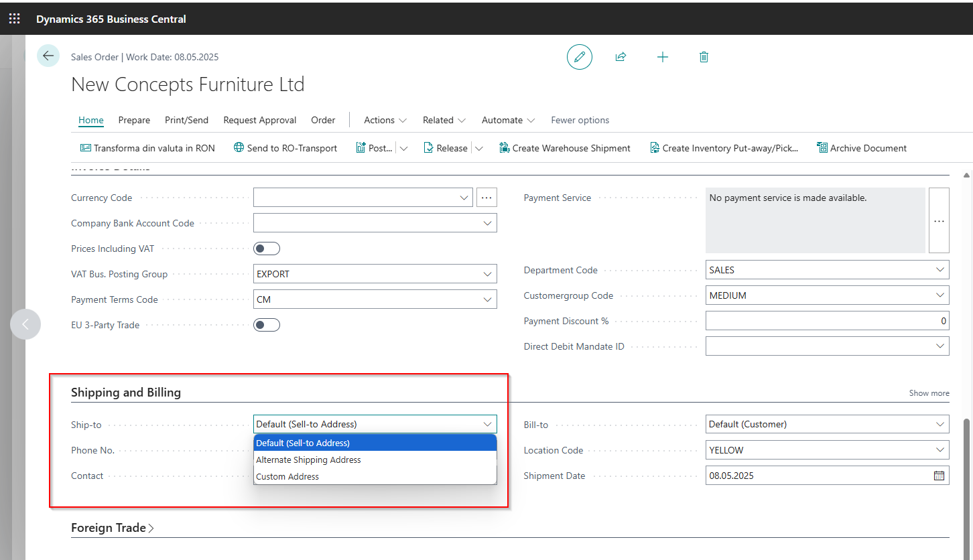Click Show more in Shipping and Billing
The height and width of the screenshot is (560, 973).
(x=929, y=393)
